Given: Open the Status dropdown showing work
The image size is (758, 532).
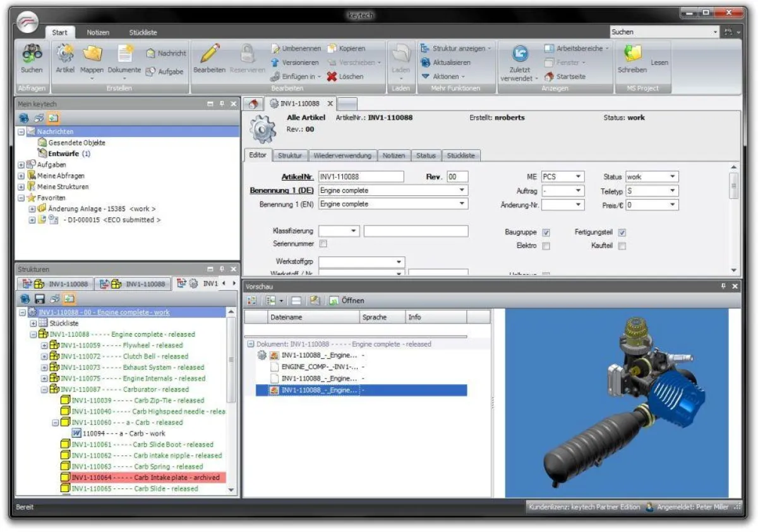Looking at the screenshot, I should pos(673,177).
